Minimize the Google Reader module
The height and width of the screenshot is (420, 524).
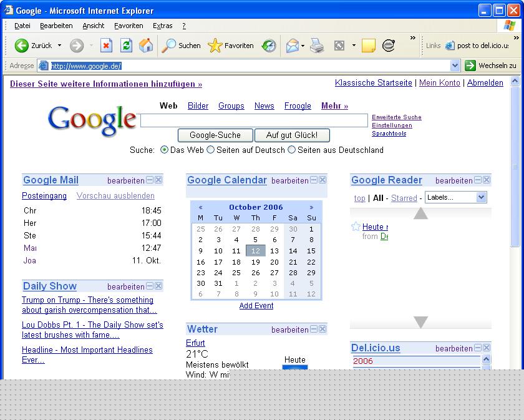pos(478,180)
